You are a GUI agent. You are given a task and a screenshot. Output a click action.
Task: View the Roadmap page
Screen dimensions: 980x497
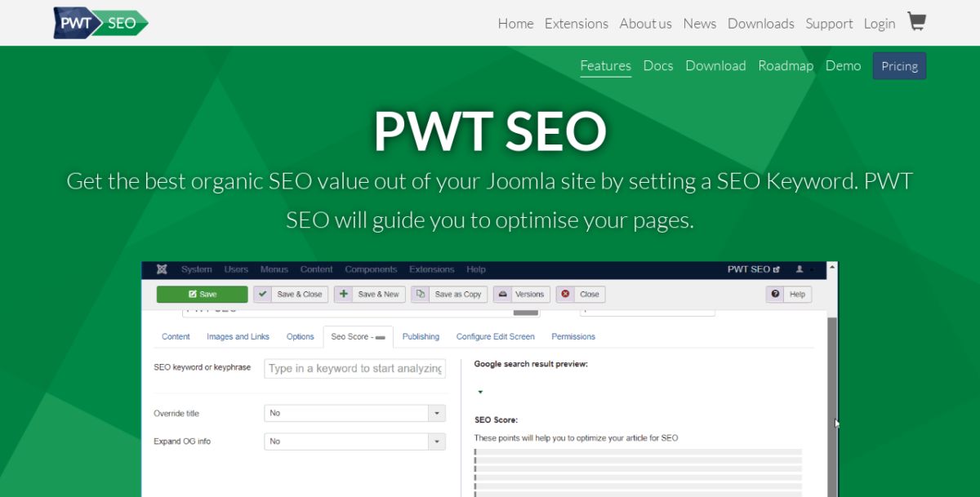pyautogui.click(x=786, y=65)
